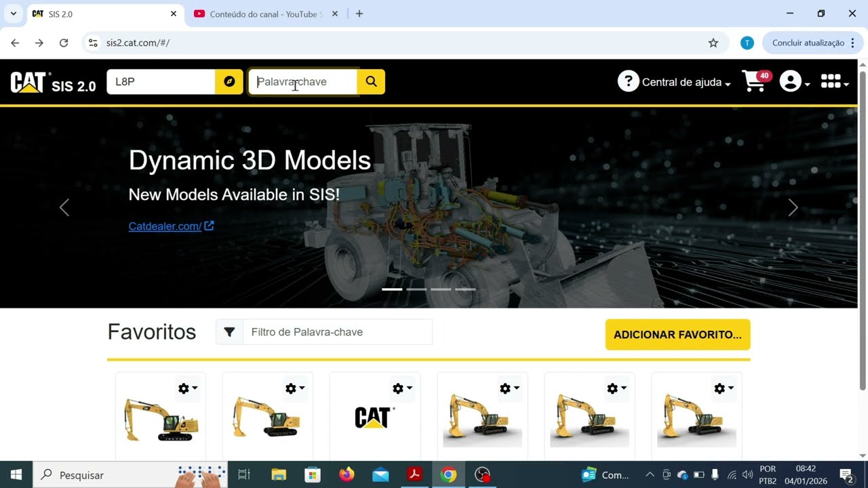The width and height of the screenshot is (868, 488).
Task: Open the CAT logo favorite thumbnail
Action: coord(374,417)
